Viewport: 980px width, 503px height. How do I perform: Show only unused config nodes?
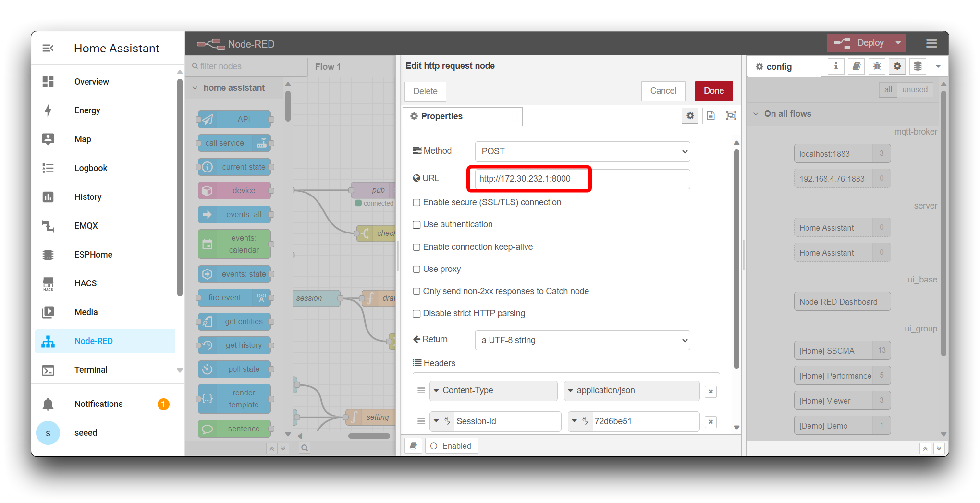point(915,90)
